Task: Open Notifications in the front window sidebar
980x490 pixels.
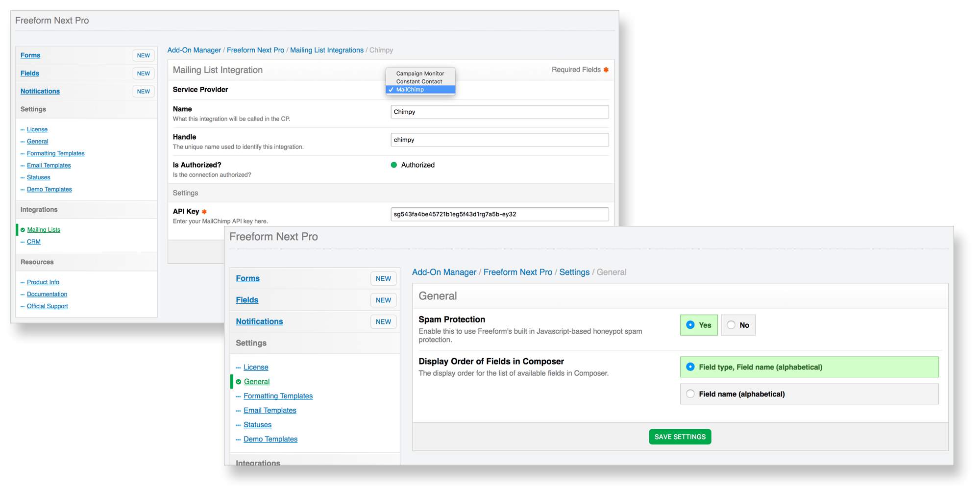Action: click(x=260, y=321)
